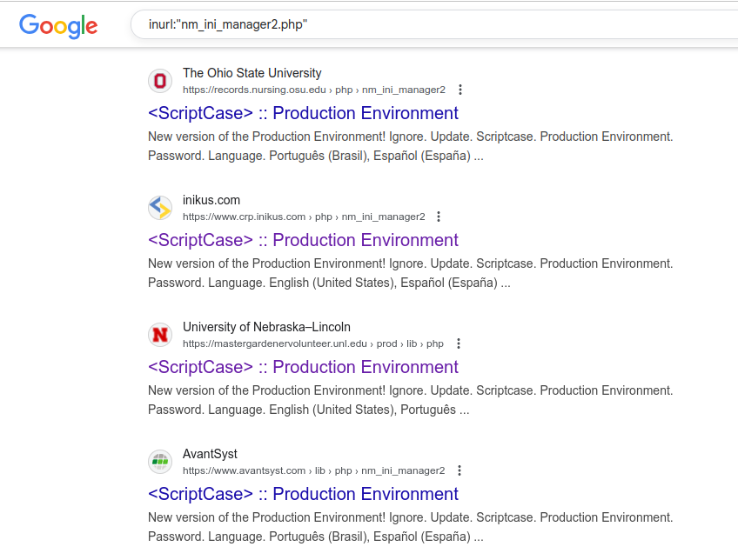
Task: Open About this result for the AvantSyst listing
Action: click(459, 470)
